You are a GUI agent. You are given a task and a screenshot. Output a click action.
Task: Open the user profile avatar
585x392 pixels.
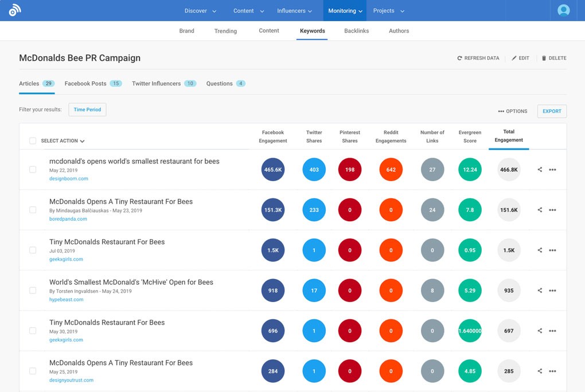(563, 10)
